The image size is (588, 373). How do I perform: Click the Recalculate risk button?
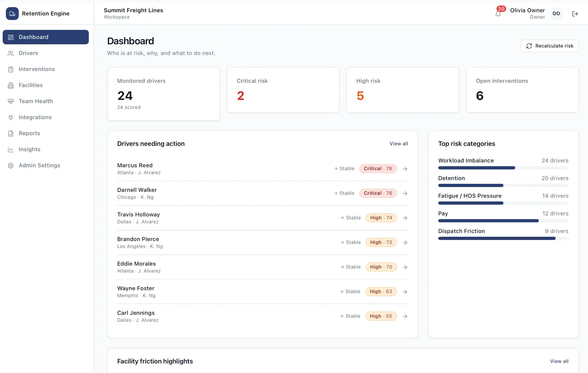point(549,46)
